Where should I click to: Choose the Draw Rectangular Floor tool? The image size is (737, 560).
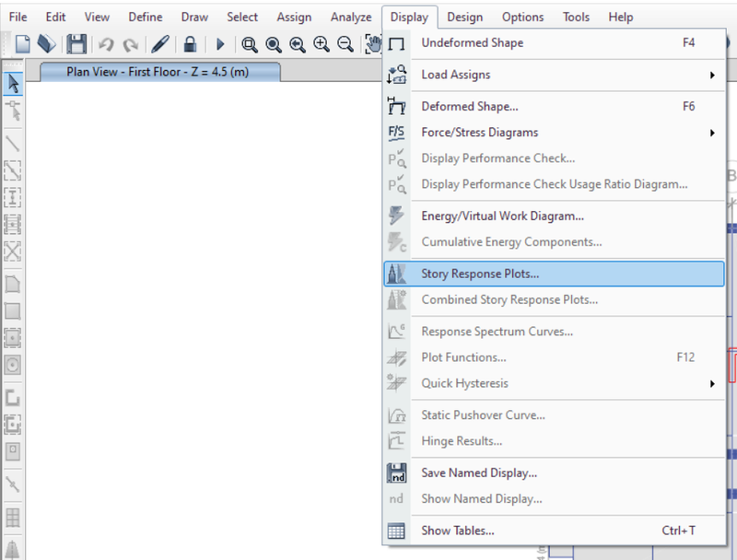point(13,311)
